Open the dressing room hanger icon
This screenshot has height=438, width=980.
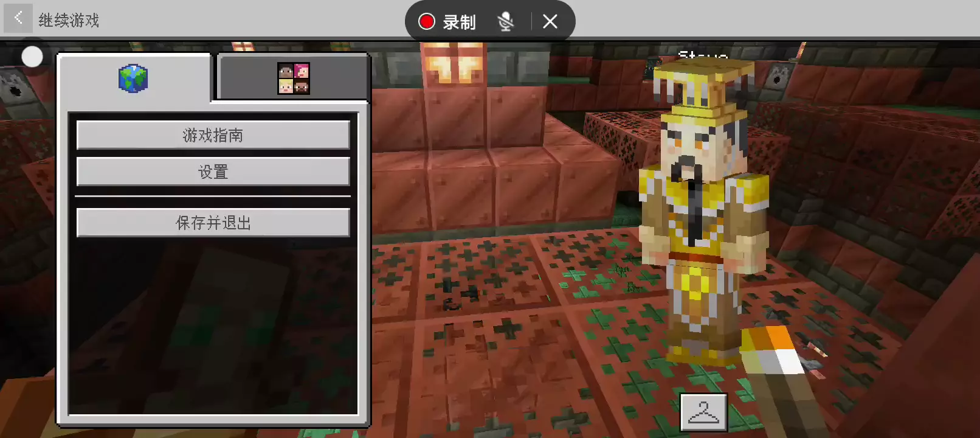[703, 412]
